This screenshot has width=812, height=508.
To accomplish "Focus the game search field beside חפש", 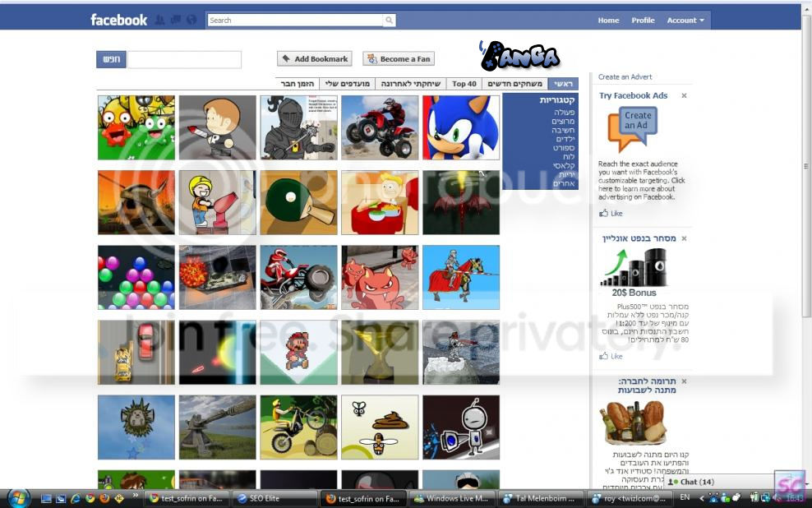I will tap(184, 59).
